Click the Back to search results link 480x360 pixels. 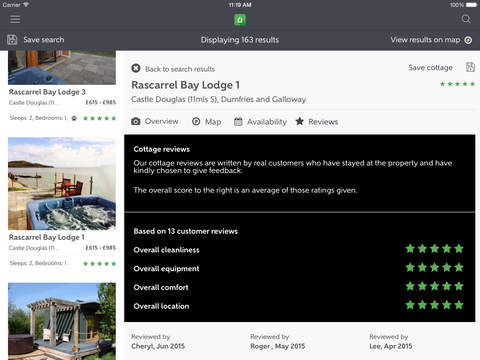tap(180, 69)
